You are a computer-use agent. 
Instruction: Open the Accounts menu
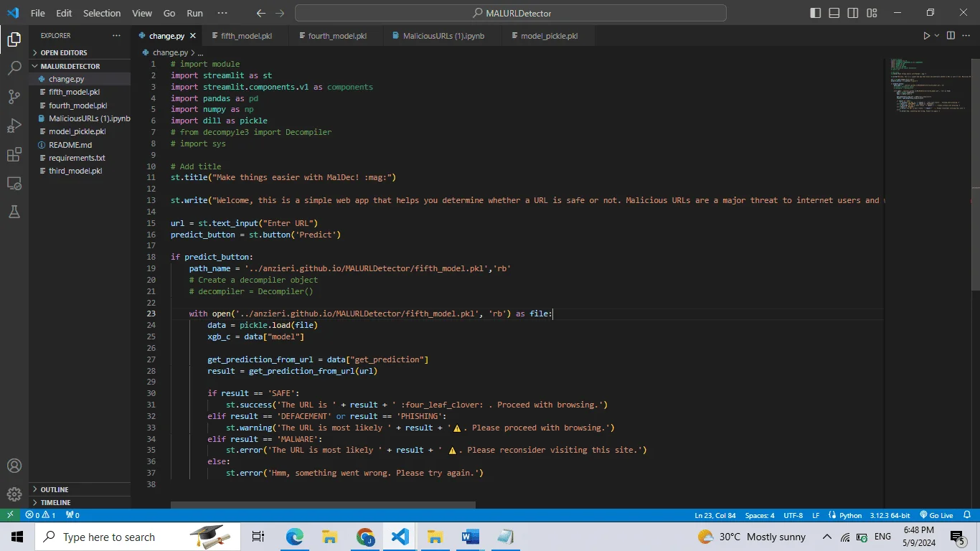[x=14, y=466]
